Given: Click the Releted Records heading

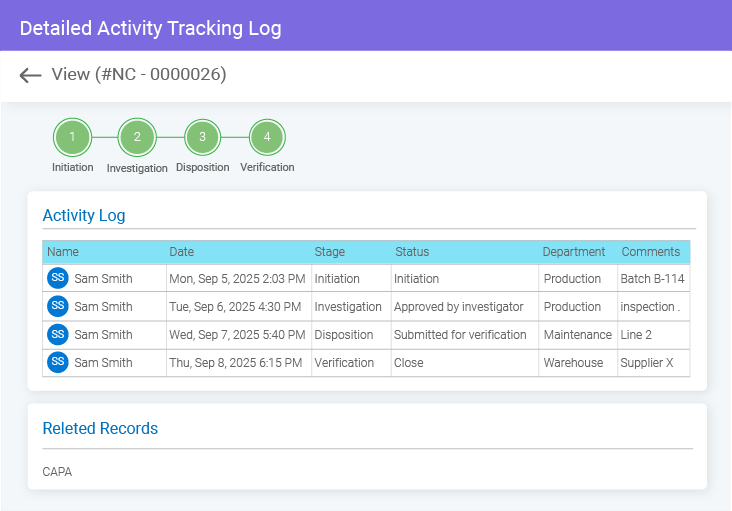Looking at the screenshot, I should point(100,428).
